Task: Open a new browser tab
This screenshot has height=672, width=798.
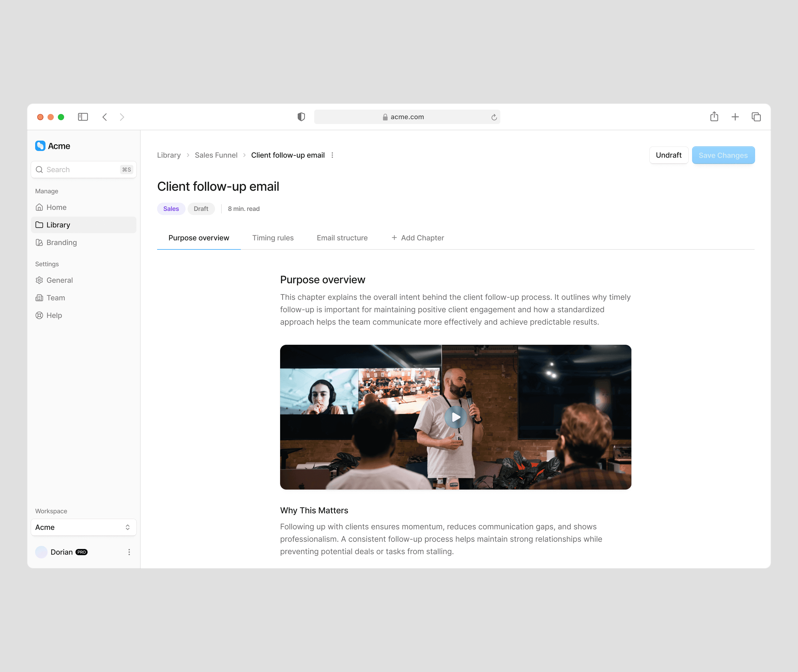Action: (x=735, y=117)
